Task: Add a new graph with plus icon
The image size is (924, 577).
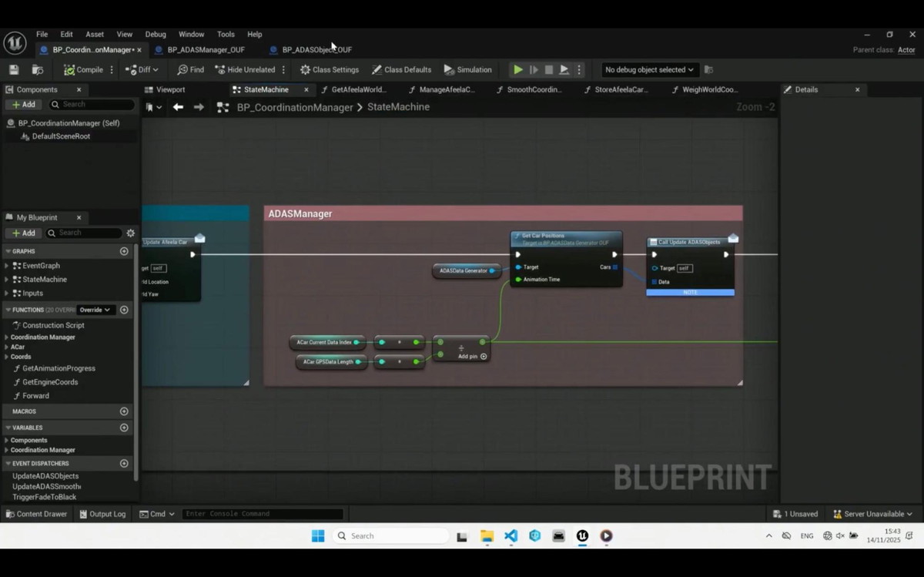Action: point(124,251)
